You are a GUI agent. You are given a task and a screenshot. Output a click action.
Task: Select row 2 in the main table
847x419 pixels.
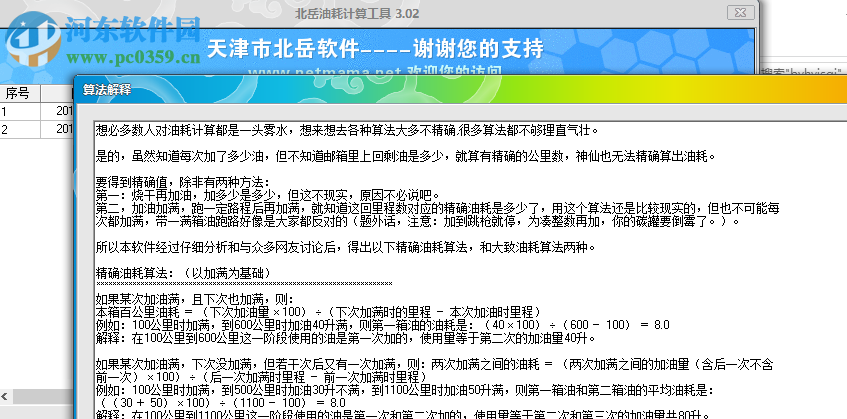[x=37, y=129]
